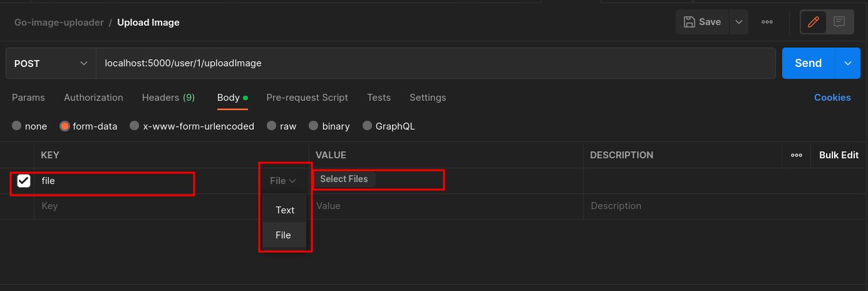Screen dimensions: 868x291
Task: Open the POST method dropdown
Action: coord(51,63)
